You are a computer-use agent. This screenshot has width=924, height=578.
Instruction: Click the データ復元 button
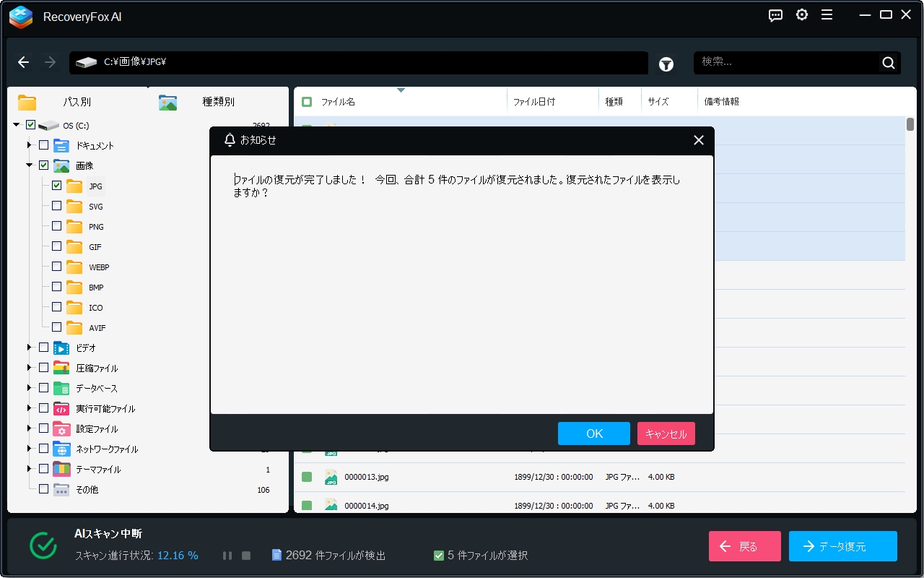pyautogui.click(x=842, y=546)
